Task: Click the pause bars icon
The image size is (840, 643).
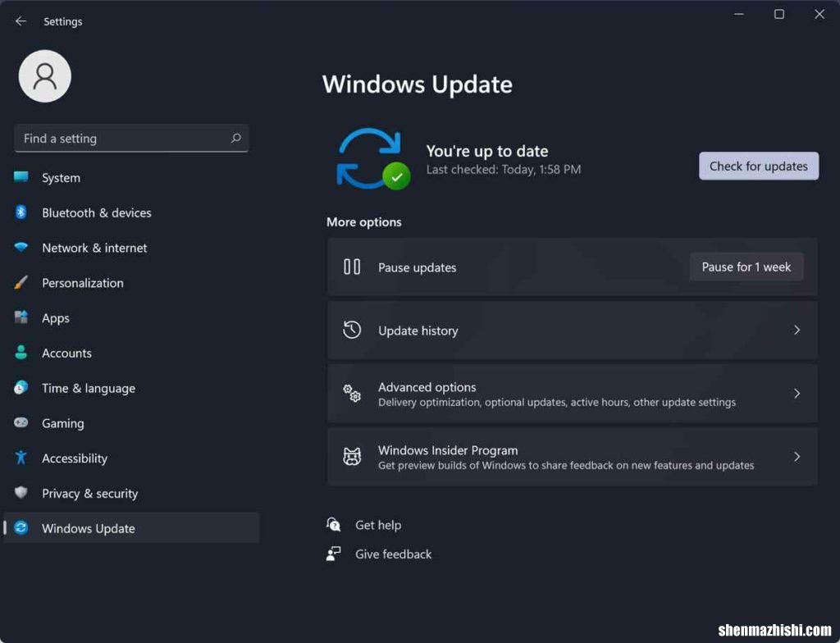Action: (352, 267)
